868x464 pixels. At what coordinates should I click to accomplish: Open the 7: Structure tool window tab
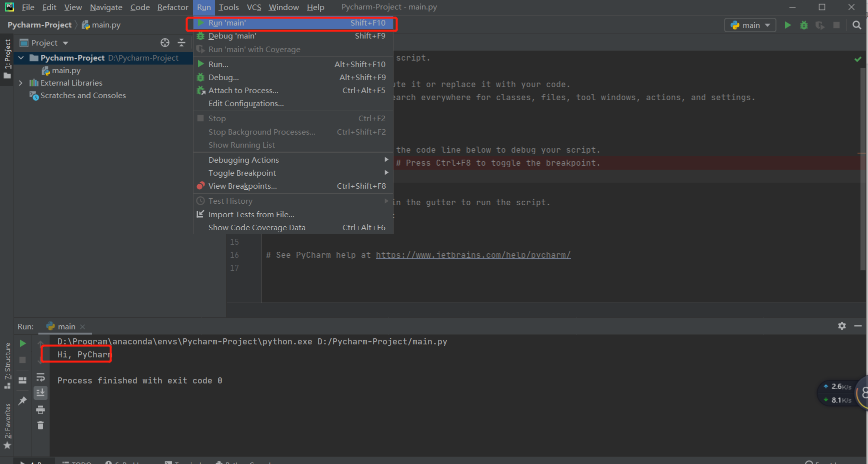click(x=7, y=366)
